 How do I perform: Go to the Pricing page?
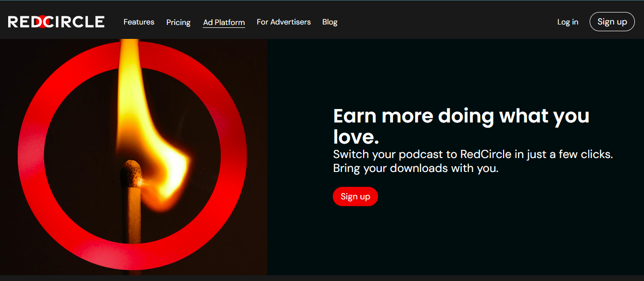[178, 22]
